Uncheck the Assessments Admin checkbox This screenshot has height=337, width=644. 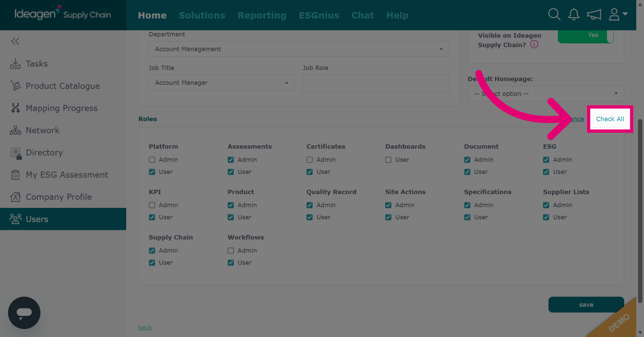point(231,160)
